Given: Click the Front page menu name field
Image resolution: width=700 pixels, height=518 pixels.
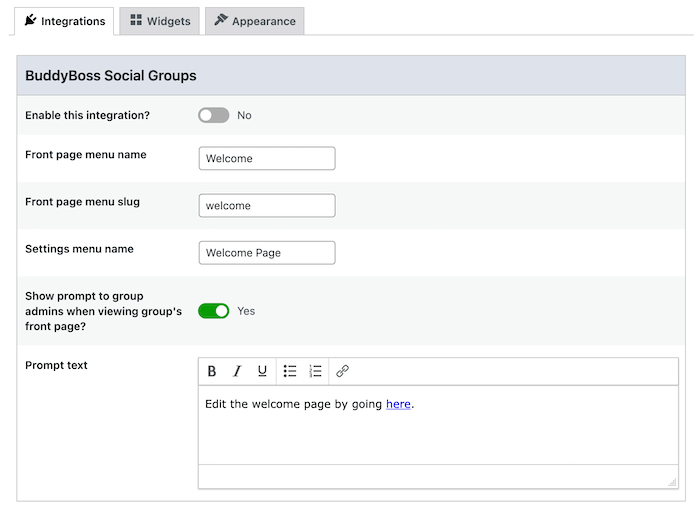Looking at the screenshot, I should pyautogui.click(x=267, y=158).
